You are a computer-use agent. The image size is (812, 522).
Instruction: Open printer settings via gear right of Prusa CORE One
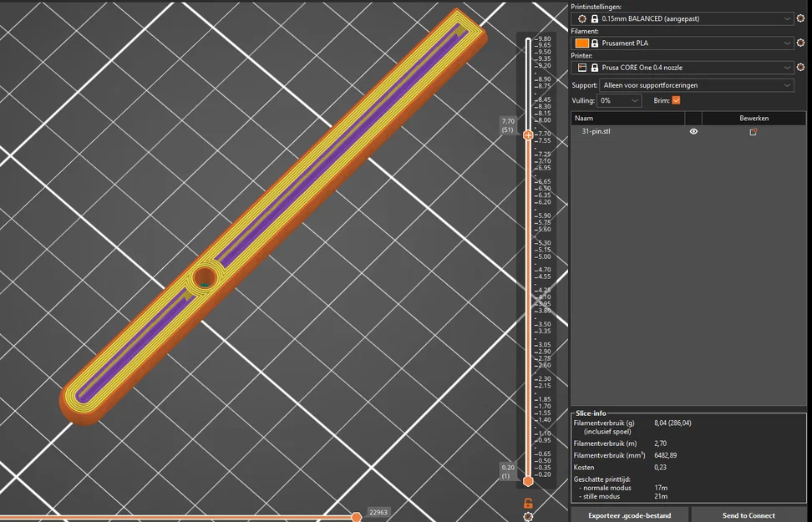(x=800, y=68)
